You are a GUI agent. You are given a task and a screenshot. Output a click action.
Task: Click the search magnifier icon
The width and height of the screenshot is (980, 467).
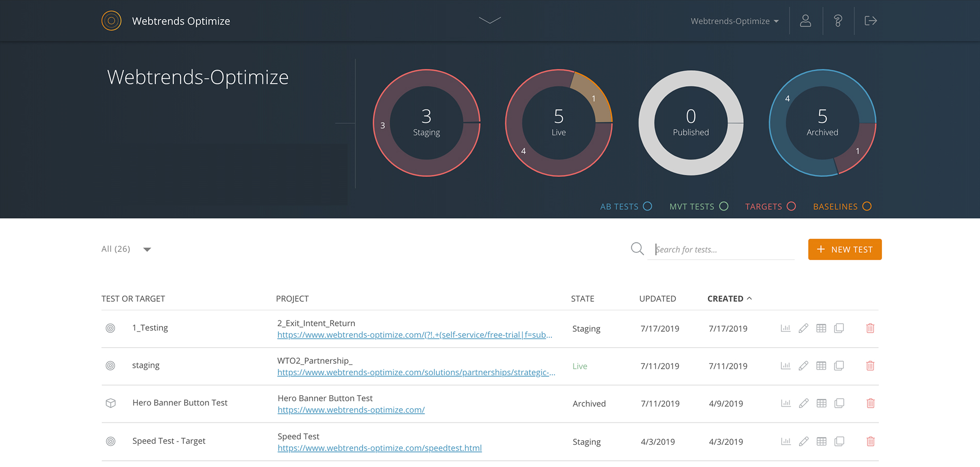tap(638, 249)
